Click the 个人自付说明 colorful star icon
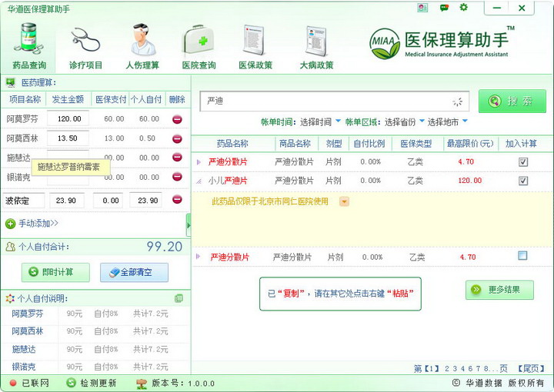This screenshot has width=554, height=392. point(10,298)
